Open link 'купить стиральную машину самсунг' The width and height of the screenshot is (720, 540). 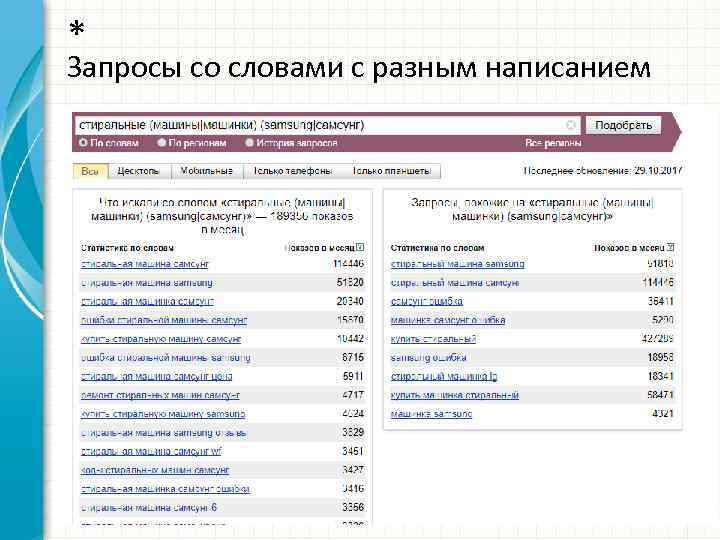(x=161, y=339)
